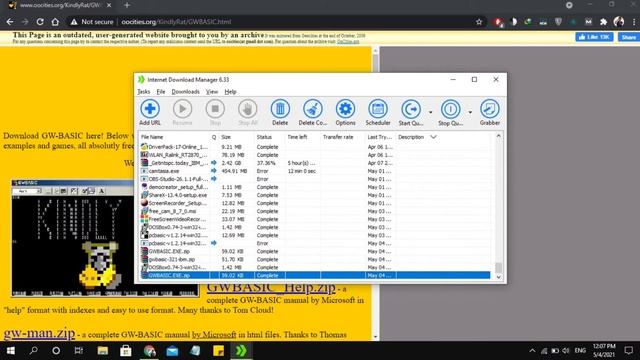Screen dimensions: 640x360
Task: Select the _GetIntopc.today_IBM download row
Action: 315,163
